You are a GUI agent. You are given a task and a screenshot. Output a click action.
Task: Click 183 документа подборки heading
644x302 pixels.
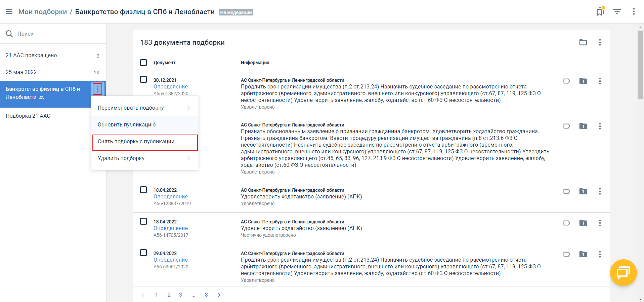(182, 42)
